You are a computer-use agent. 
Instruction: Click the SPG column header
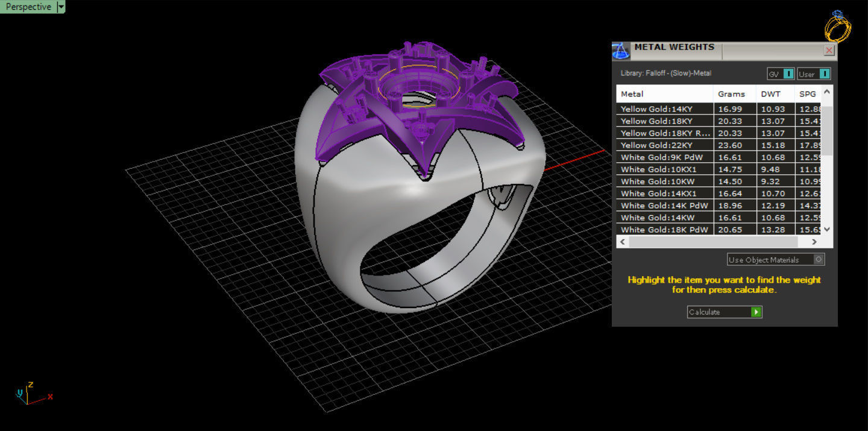point(808,94)
